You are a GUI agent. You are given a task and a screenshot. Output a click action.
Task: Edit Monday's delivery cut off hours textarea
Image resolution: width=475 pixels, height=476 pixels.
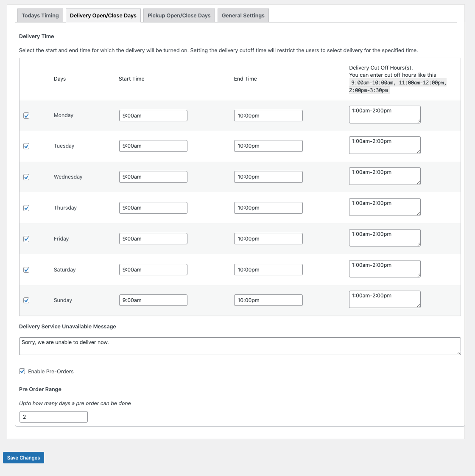point(384,115)
